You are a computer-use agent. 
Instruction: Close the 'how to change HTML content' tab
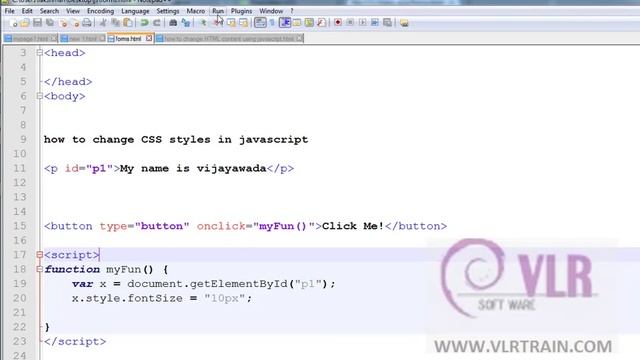tap(300, 38)
